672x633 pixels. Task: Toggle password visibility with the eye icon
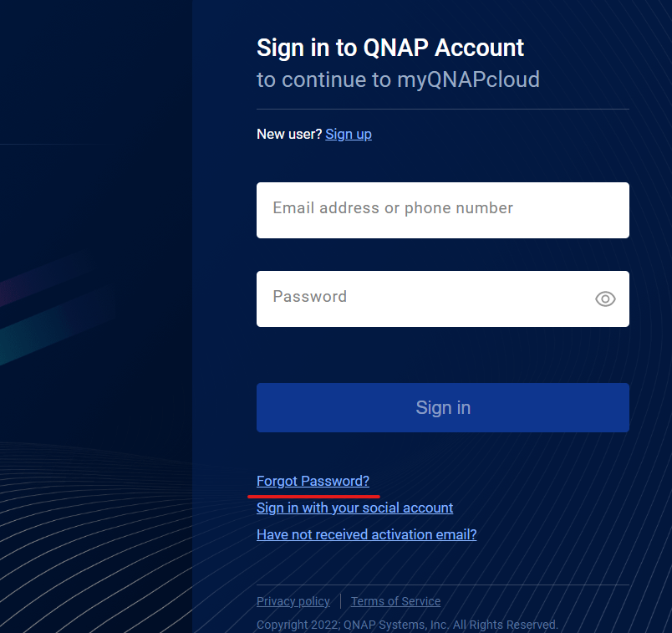click(x=605, y=299)
